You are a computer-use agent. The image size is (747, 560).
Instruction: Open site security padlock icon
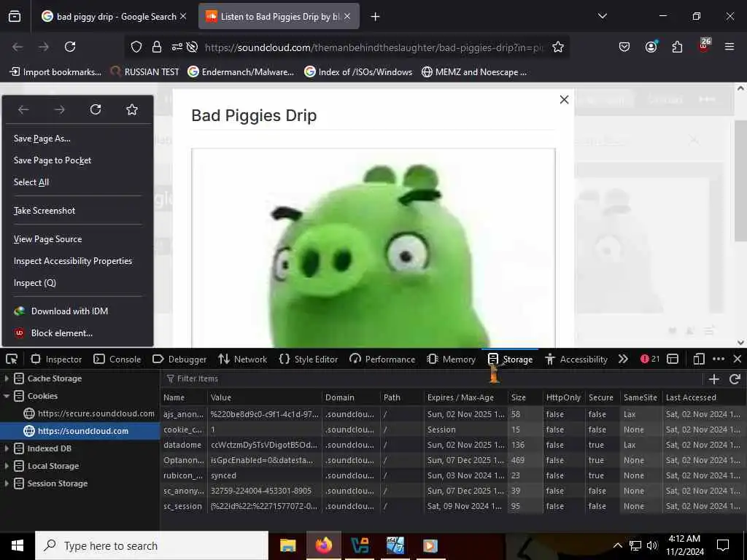coord(156,47)
